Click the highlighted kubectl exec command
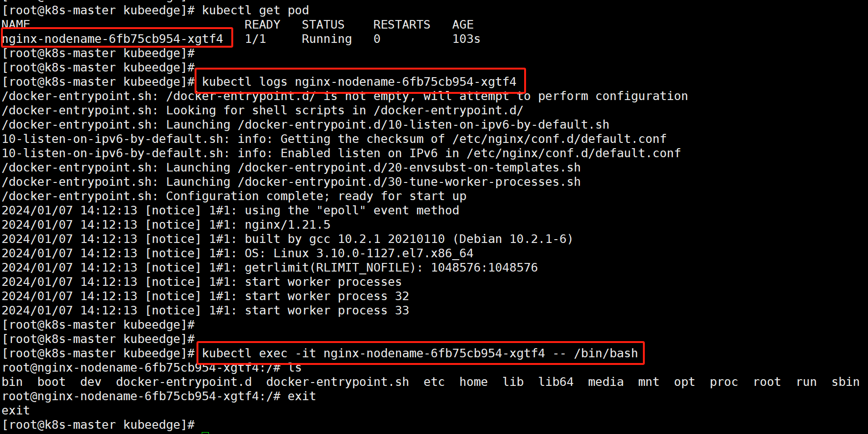 tap(420, 353)
